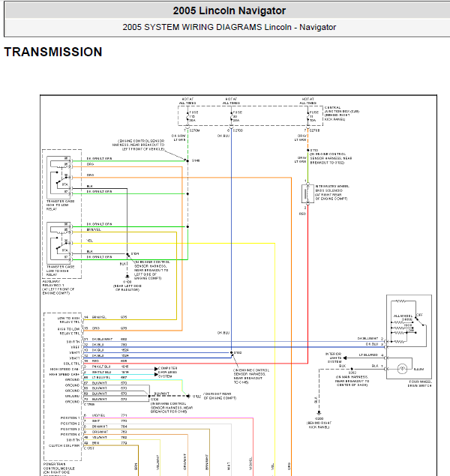Image resolution: width=450 pixels, height=476 pixels.
Task: Click the 'CLUTCH COIL PWR' pin label
Action: pos(64,445)
